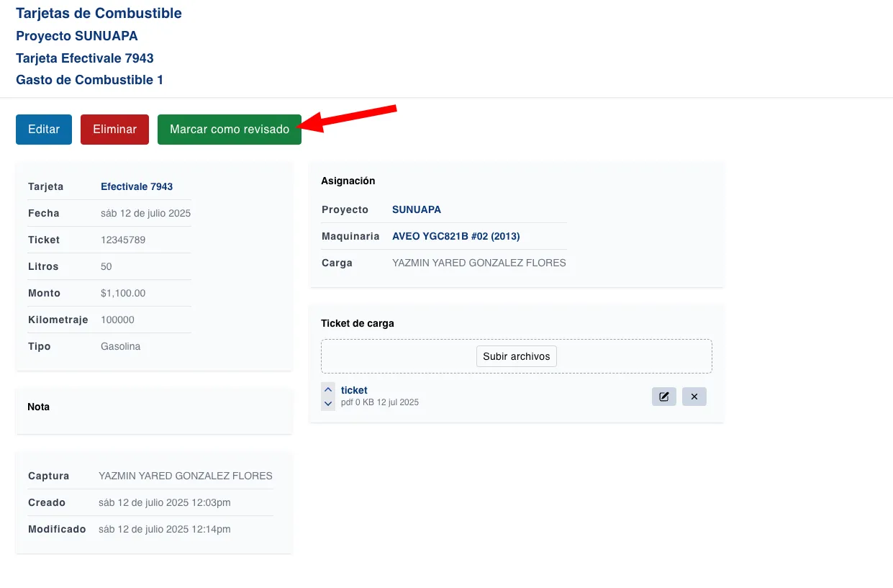Mark the expense with Marcar como revisado
893x588 pixels.
pos(229,130)
